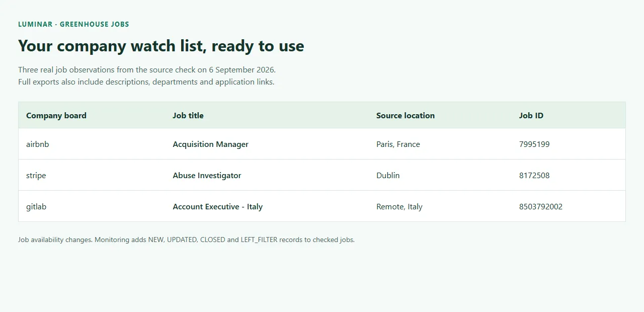The image size is (644, 312).
Task: Click job ID 8172508
Action: tap(534, 175)
